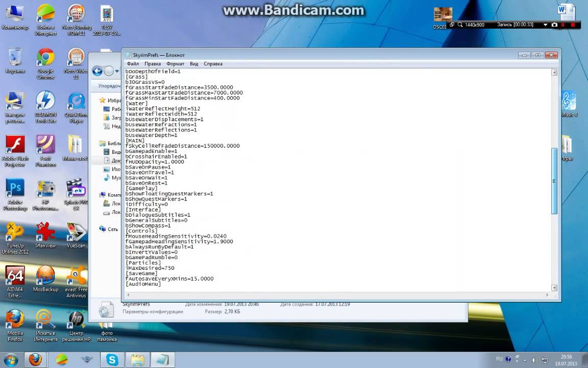
Task: Click the Explorer back navigation arrow
Action: click(x=97, y=71)
